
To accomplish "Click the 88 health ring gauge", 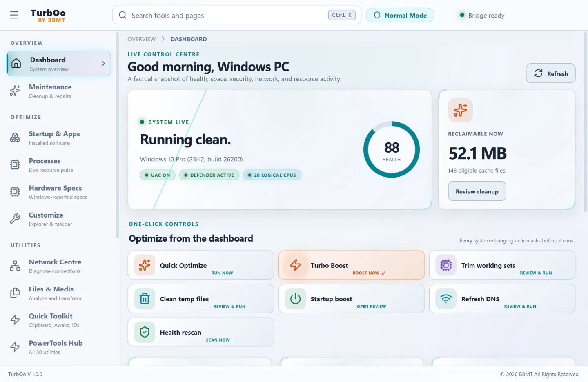I will pyautogui.click(x=391, y=149).
